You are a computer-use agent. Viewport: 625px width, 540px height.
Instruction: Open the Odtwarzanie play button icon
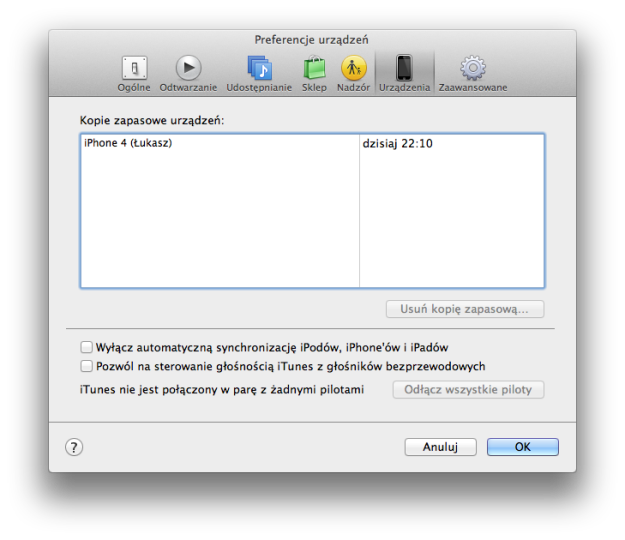coord(189,68)
